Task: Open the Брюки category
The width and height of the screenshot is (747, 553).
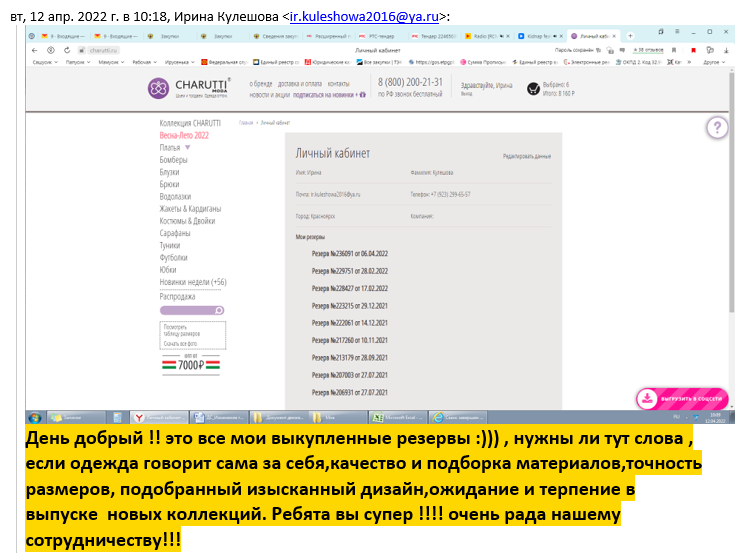Action: coord(169,184)
